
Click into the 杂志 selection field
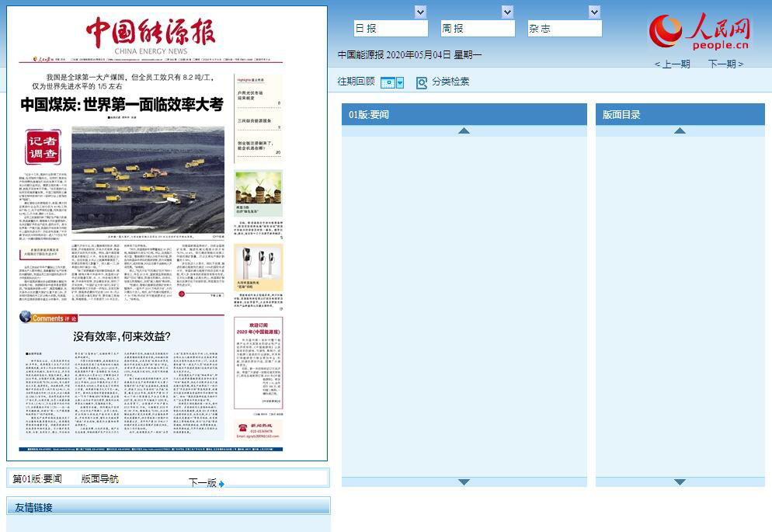[x=565, y=29]
